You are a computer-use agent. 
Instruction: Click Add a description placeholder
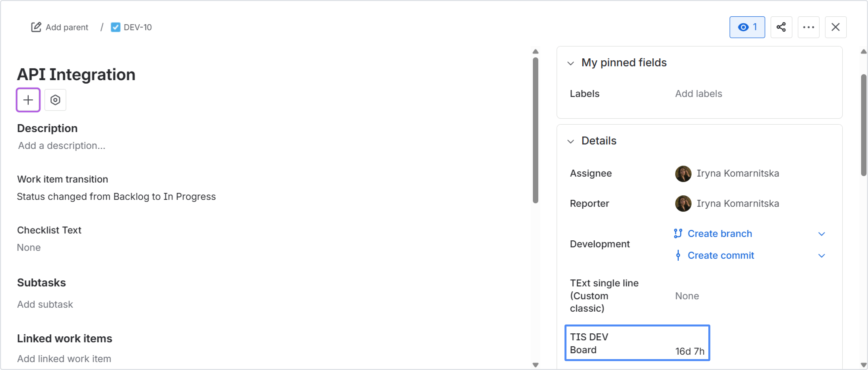(x=62, y=145)
